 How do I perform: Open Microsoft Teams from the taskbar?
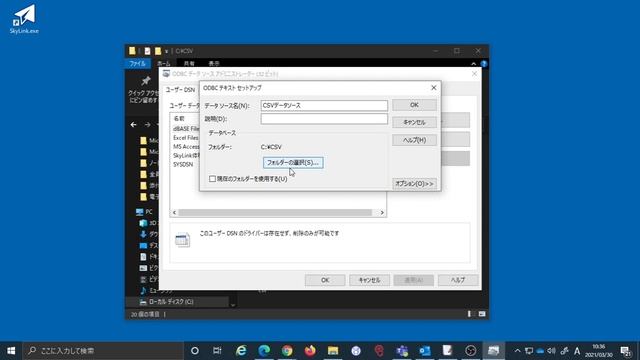[x=402, y=351]
